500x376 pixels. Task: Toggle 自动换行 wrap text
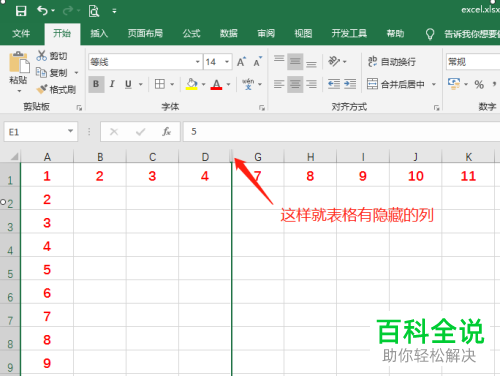pos(391,62)
